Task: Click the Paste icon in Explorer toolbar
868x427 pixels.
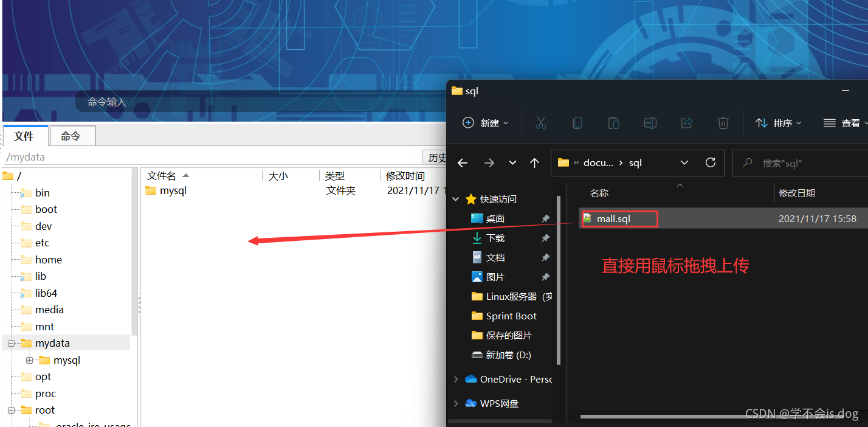Action: point(613,123)
